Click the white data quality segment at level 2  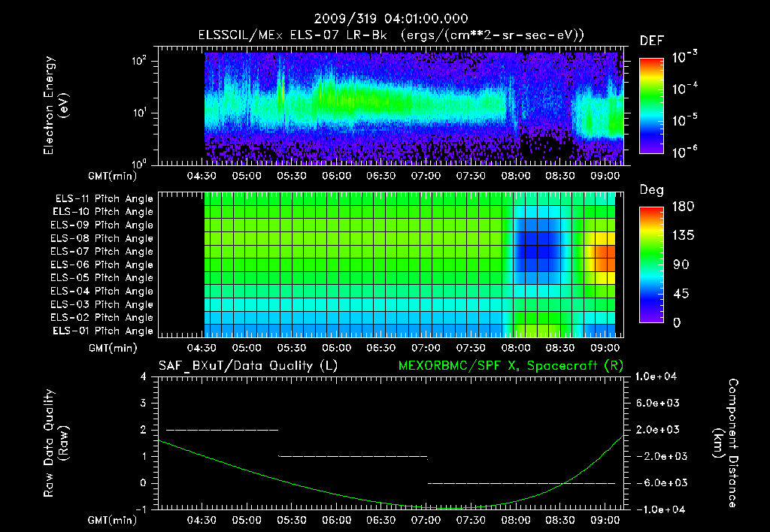(223, 430)
